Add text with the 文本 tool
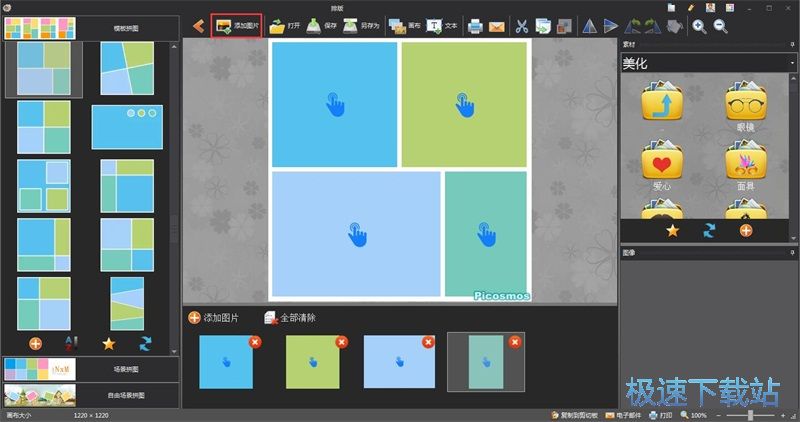 [442, 26]
